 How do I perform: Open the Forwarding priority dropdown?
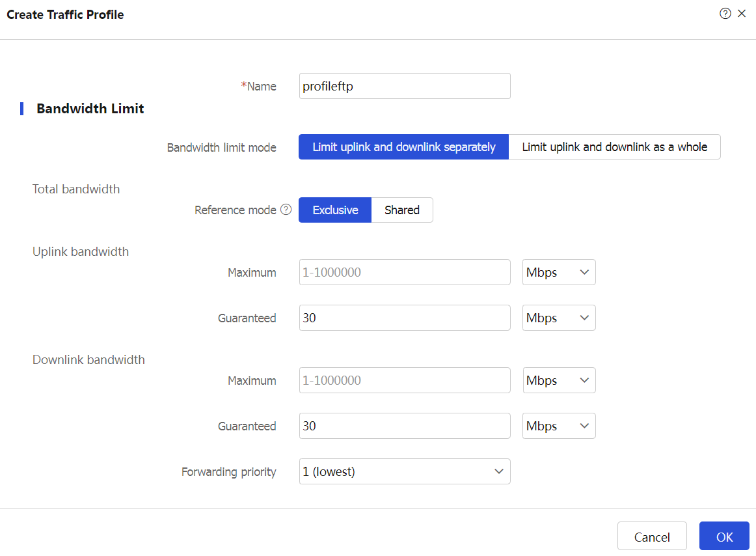point(405,471)
